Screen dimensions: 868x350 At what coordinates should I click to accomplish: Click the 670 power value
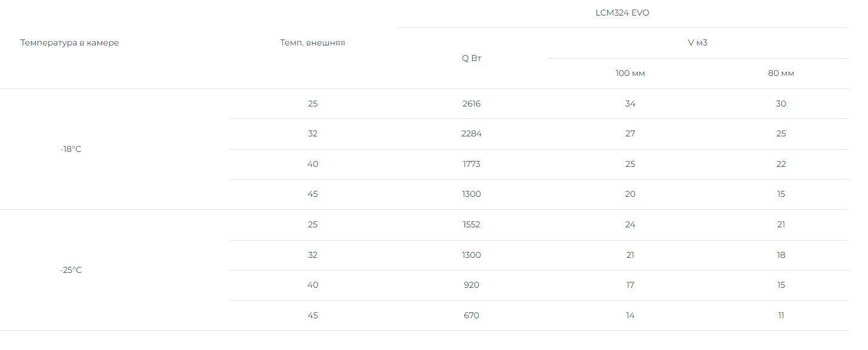tap(472, 315)
